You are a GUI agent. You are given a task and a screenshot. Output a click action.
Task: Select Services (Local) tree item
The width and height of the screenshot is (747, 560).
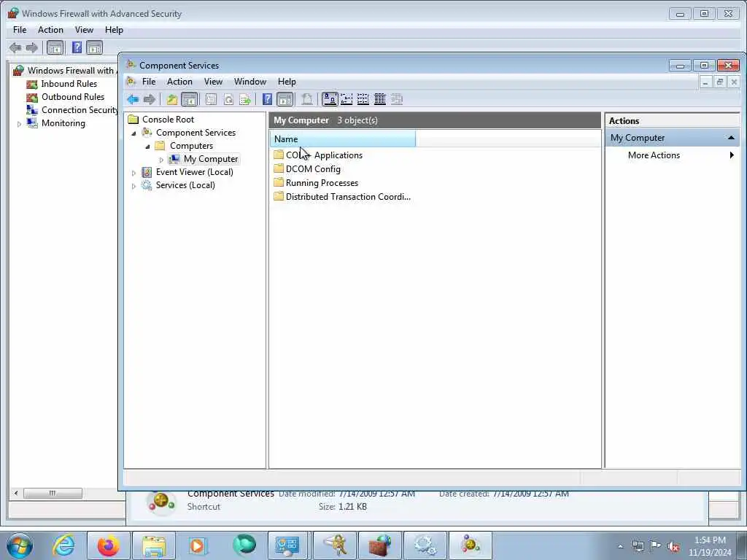coord(185,184)
